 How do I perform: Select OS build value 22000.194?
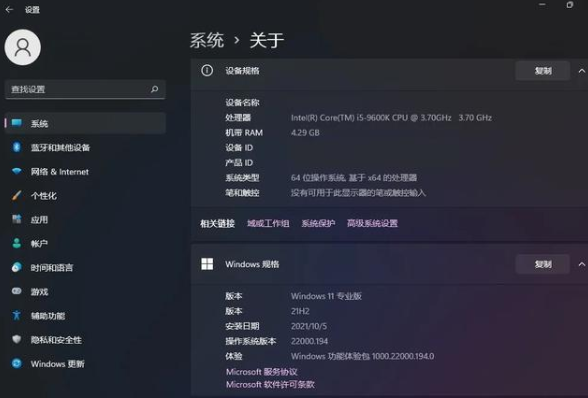click(x=309, y=341)
